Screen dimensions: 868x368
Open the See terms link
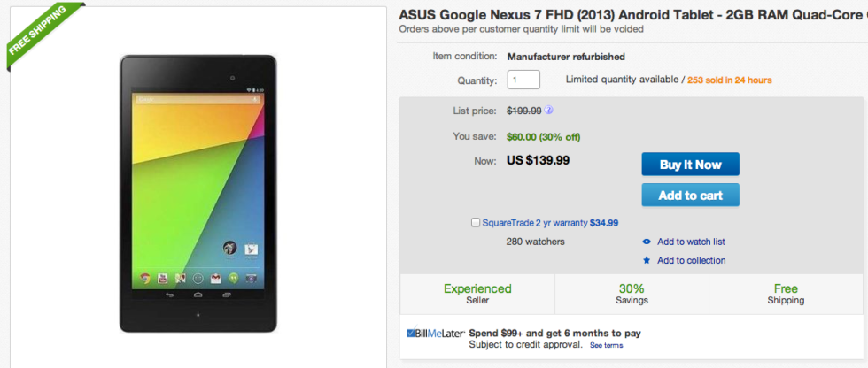coord(607,345)
